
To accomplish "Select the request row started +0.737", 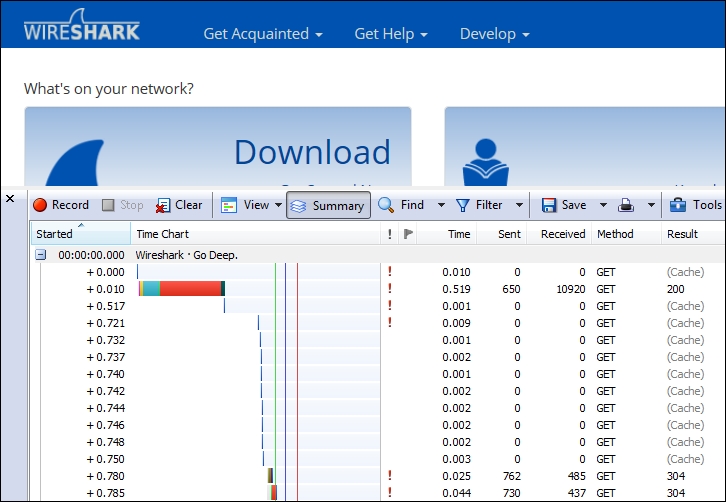I will (x=378, y=357).
